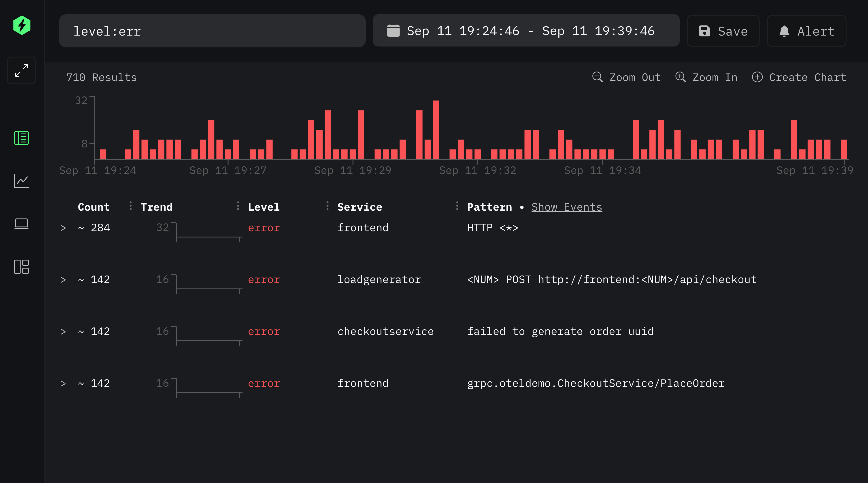Viewport: 868px width, 483px height.
Task: Click the Zoom In magnifier icon
Action: pyautogui.click(x=680, y=77)
